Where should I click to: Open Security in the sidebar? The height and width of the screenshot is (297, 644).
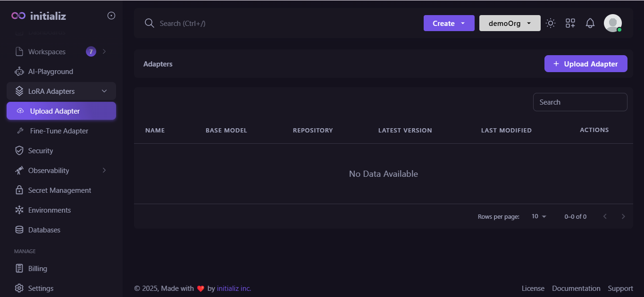click(61, 151)
